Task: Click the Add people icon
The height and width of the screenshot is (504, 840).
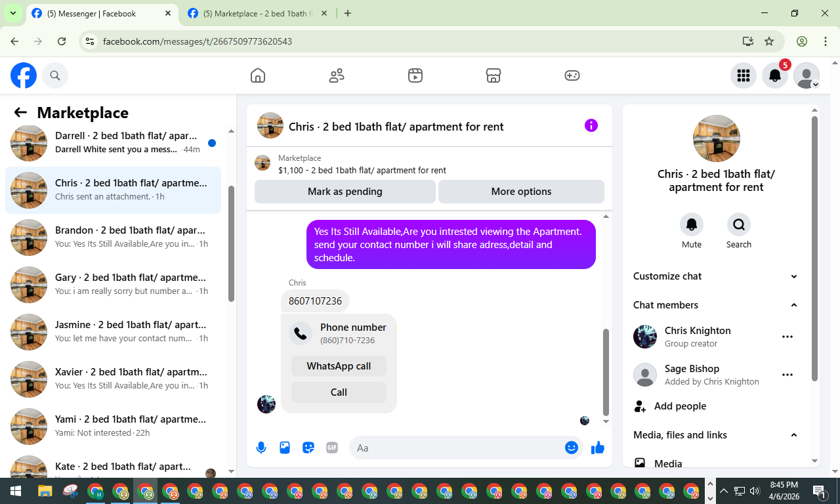Action: coord(640,406)
